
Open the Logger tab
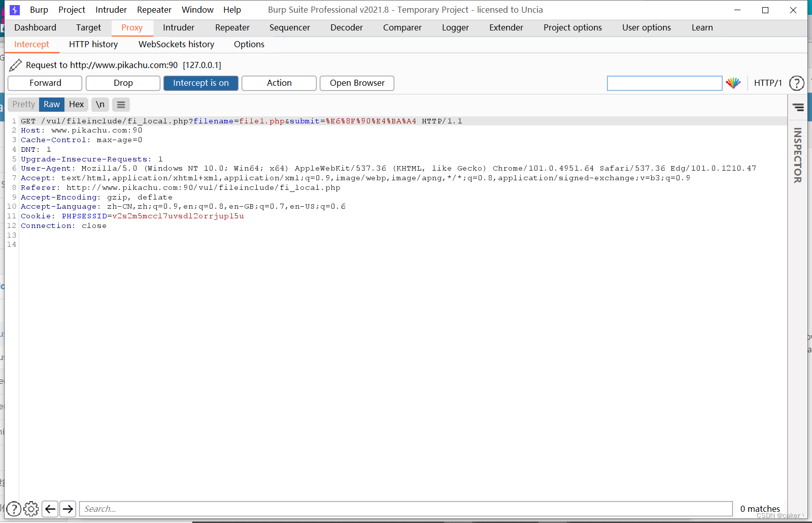coord(455,27)
